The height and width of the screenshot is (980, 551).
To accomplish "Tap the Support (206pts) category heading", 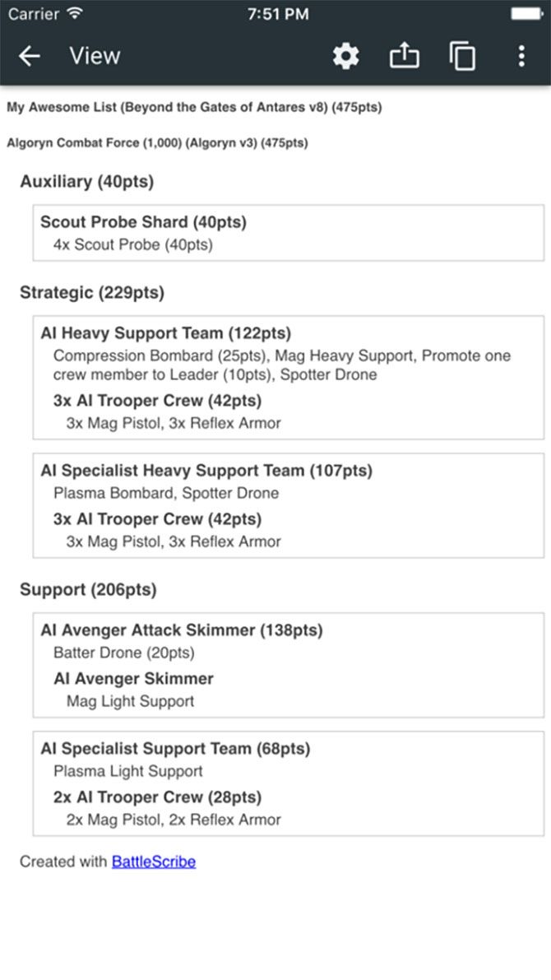I will point(88,590).
